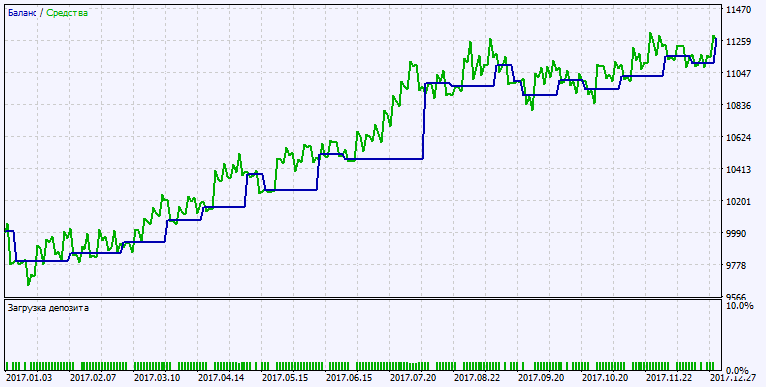Click the 2017.11.22 date label

click(x=669, y=378)
